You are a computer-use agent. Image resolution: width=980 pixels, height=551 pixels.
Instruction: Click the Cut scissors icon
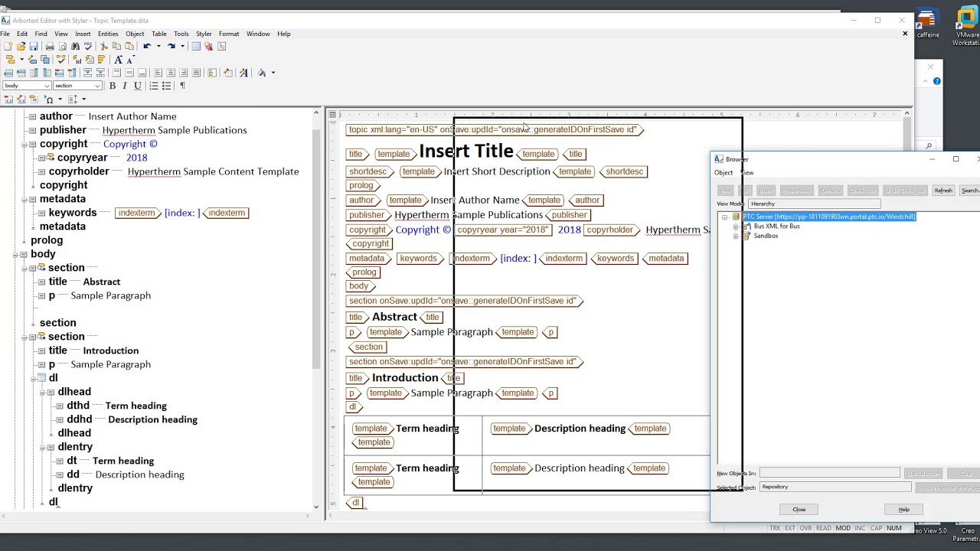(x=104, y=46)
